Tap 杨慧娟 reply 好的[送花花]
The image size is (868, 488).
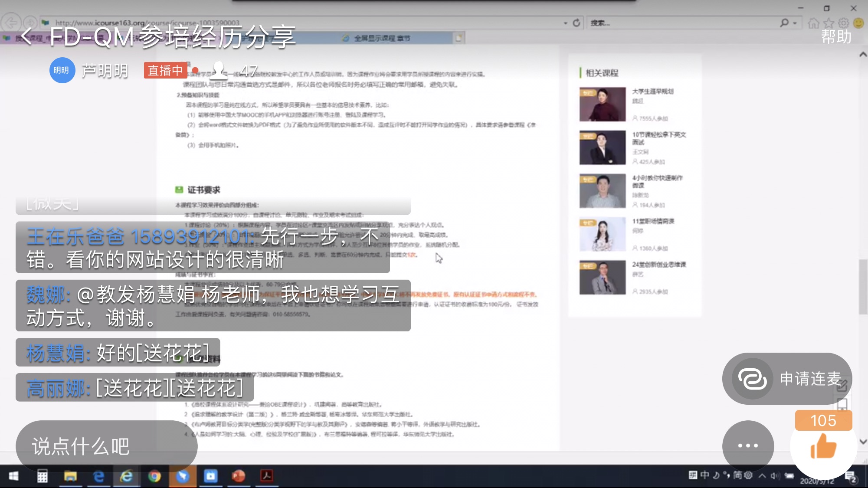(x=118, y=352)
